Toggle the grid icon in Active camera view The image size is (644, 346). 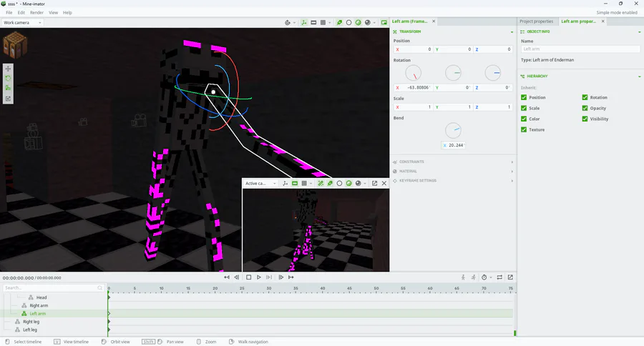(x=304, y=184)
